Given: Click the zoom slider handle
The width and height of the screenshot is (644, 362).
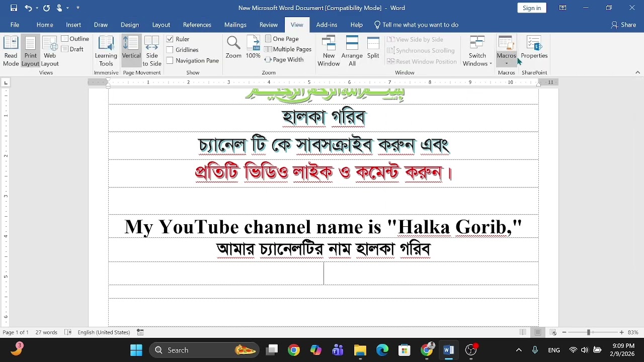Looking at the screenshot, I should [x=588, y=332].
